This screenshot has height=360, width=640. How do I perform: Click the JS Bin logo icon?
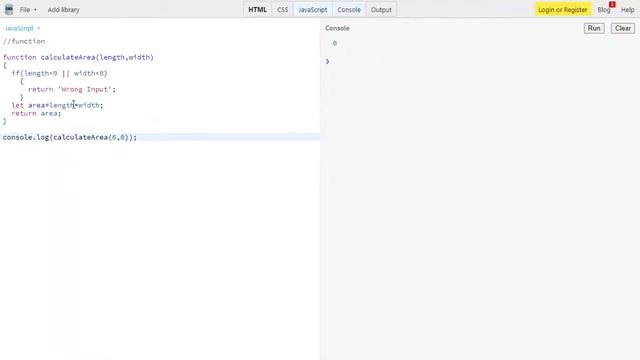(9, 9)
